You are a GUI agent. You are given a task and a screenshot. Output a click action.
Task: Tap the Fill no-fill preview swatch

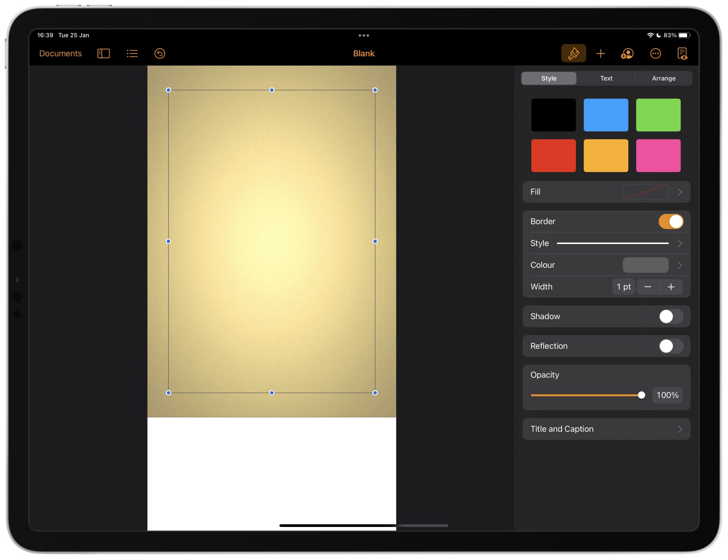coord(645,192)
